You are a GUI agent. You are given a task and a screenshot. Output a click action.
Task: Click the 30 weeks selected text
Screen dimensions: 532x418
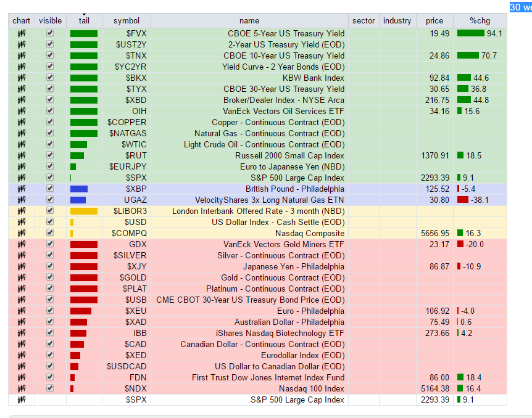click(520, 7)
